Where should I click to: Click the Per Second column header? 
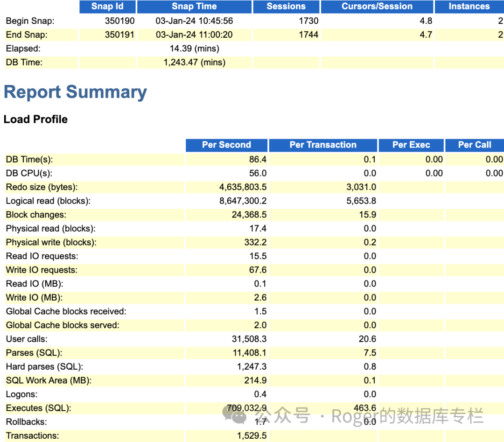[x=227, y=145]
